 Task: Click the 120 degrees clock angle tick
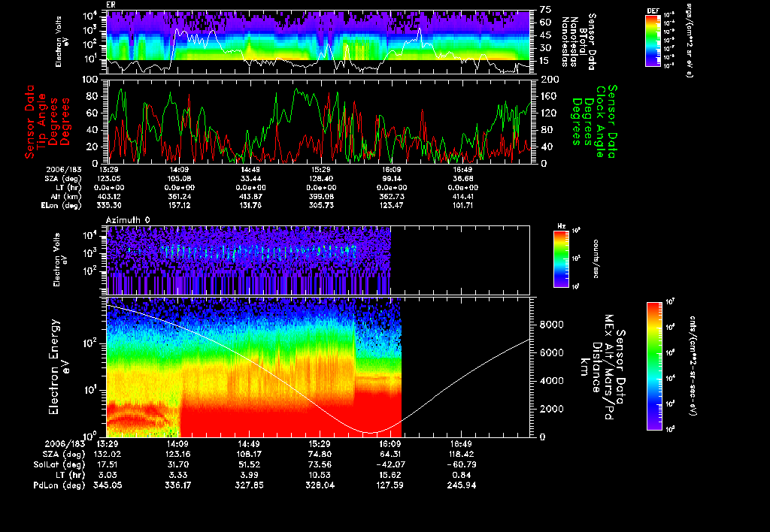point(549,113)
